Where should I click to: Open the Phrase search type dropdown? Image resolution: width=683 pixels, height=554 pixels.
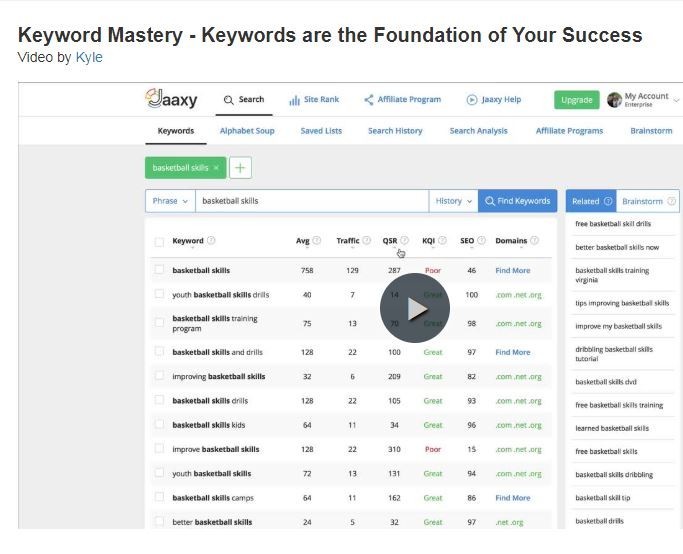point(170,201)
